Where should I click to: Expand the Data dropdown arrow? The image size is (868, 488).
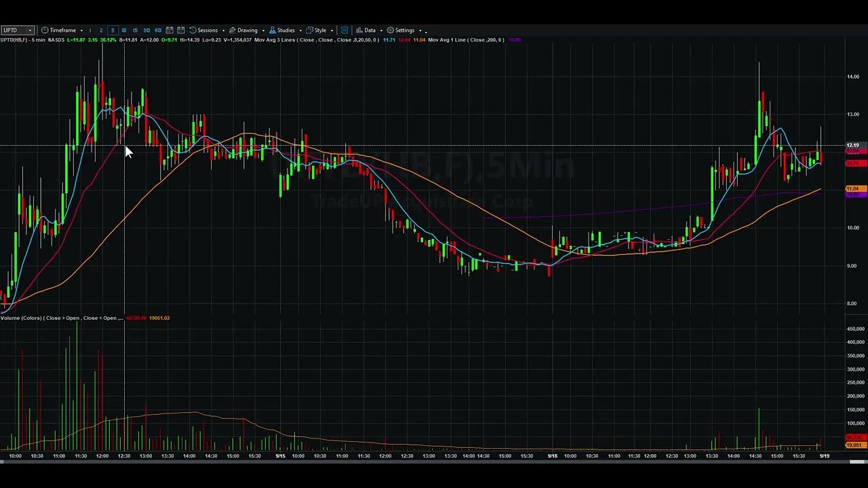(381, 30)
